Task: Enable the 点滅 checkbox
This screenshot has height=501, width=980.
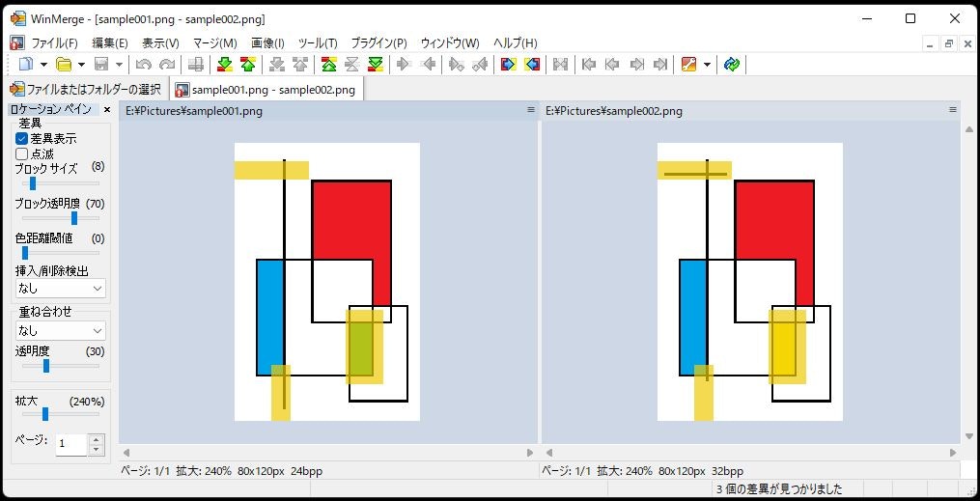Action: [22, 153]
